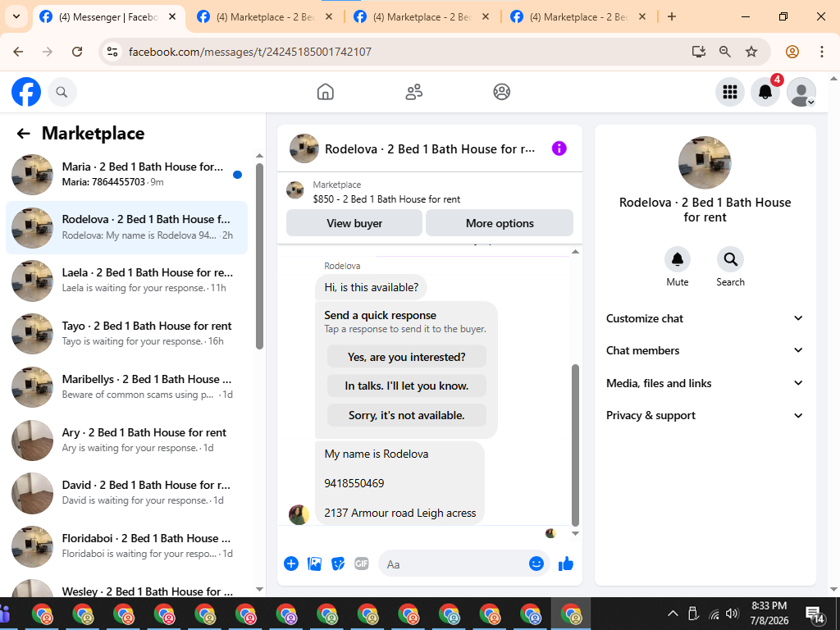Switch to the Messenger | Facebook tab
Image resolution: width=840 pixels, height=630 pixels.
[x=109, y=17]
